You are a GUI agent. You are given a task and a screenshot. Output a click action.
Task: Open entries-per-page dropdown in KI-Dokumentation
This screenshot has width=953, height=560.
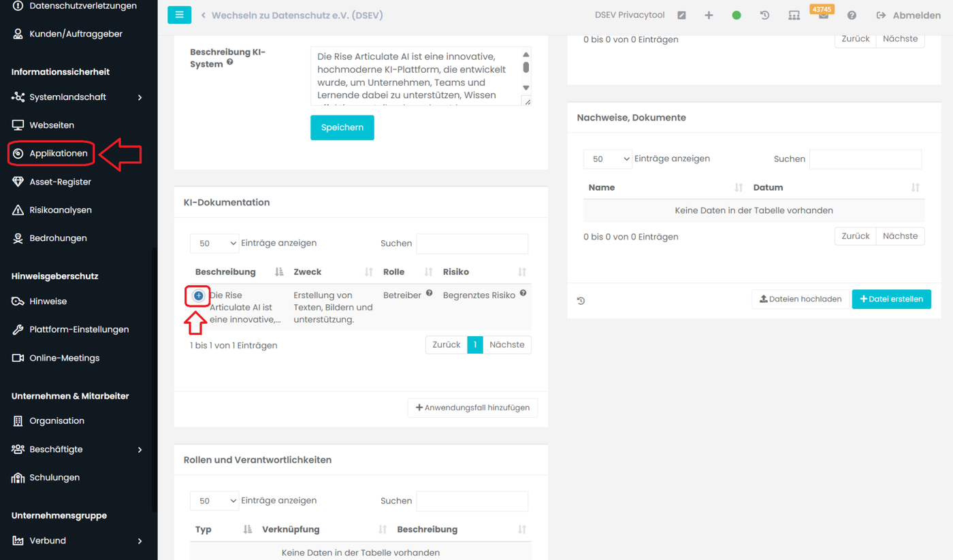tap(214, 244)
